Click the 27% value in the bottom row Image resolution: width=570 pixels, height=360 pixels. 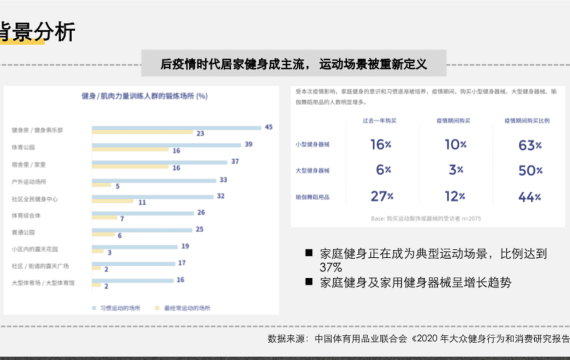click(x=382, y=196)
